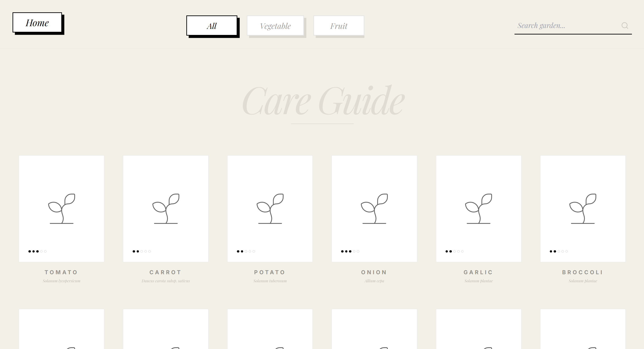Click the Potato difficulty dots indicator
644x349 pixels.
[246, 251]
